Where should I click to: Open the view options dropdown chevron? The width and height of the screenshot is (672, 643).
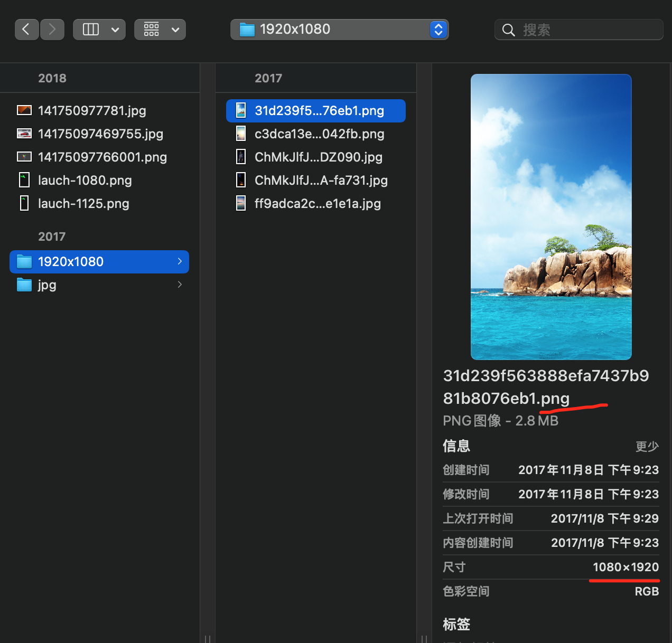pyautogui.click(x=115, y=30)
